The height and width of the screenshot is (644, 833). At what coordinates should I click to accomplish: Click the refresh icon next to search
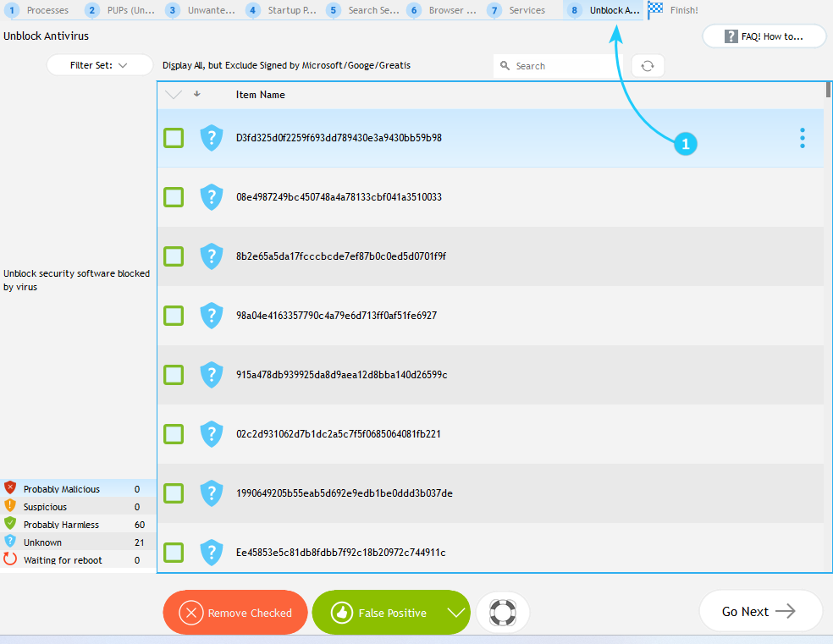click(x=648, y=66)
